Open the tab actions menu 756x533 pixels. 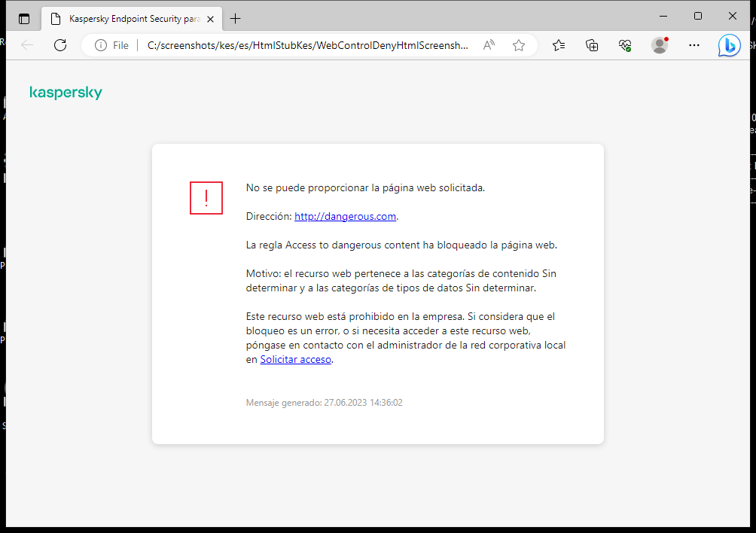coord(23,18)
